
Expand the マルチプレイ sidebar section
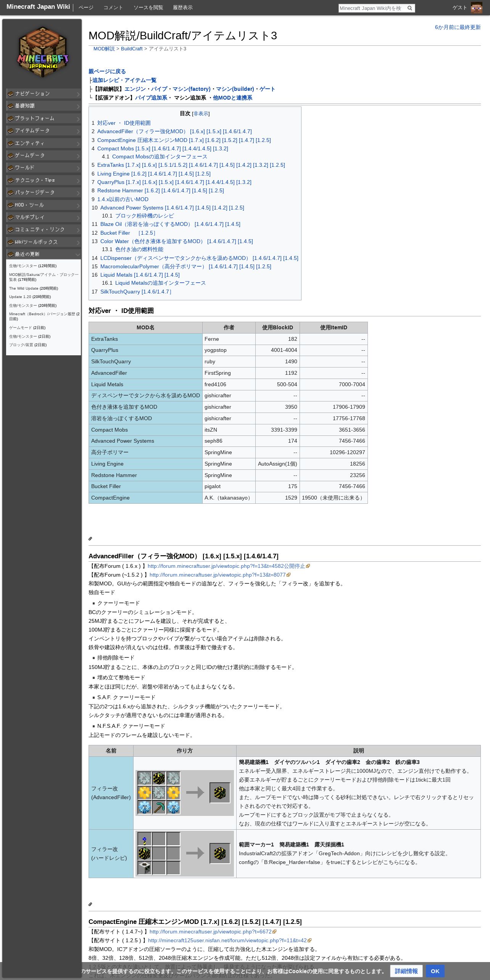(44, 217)
